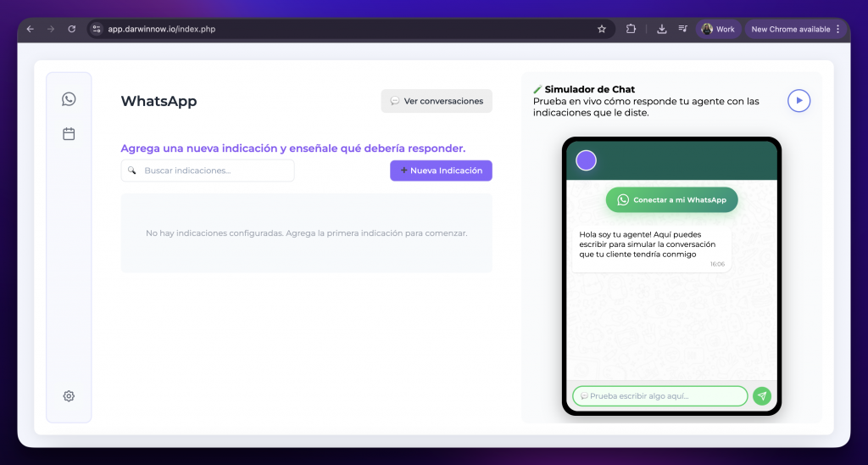Bookmark this page with the star icon
This screenshot has width=868, height=465.
[x=602, y=29]
